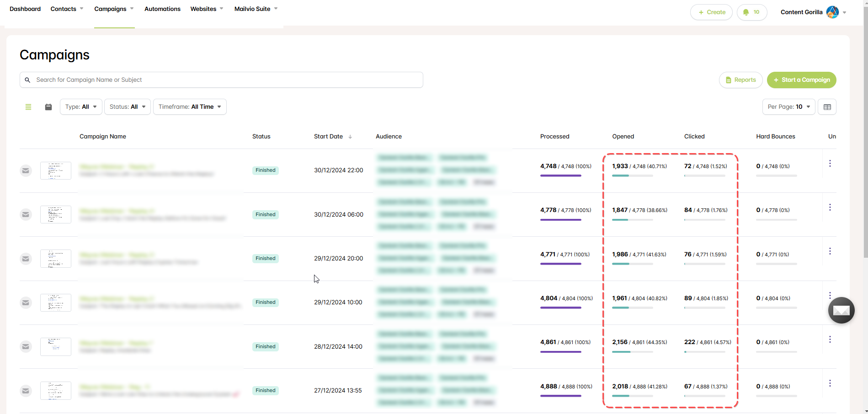Open row options for 28/12/2024 14:00 campaign
868x414 pixels.
[830, 340]
